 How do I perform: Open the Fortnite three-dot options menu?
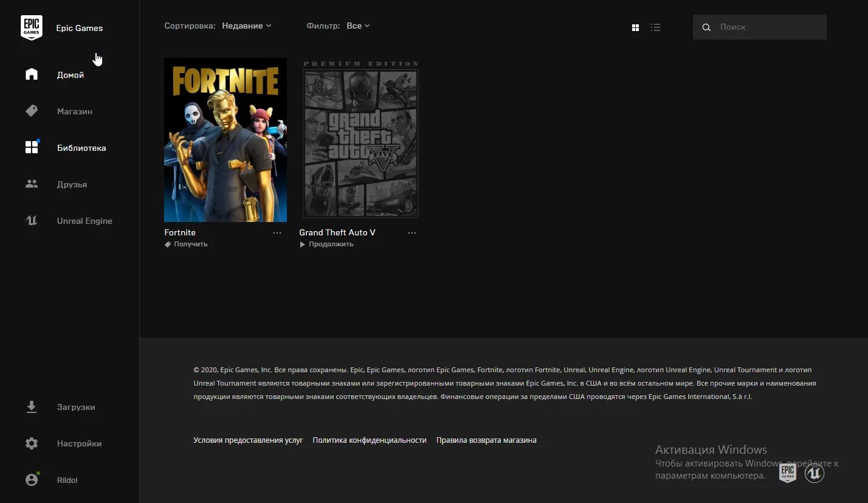pyautogui.click(x=277, y=233)
